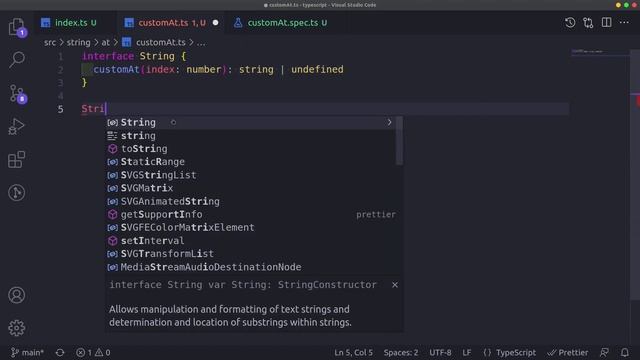This screenshot has height=360, width=640.
Task: Select the SVGAnimatedString suggestion
Action: click(250, 201)
